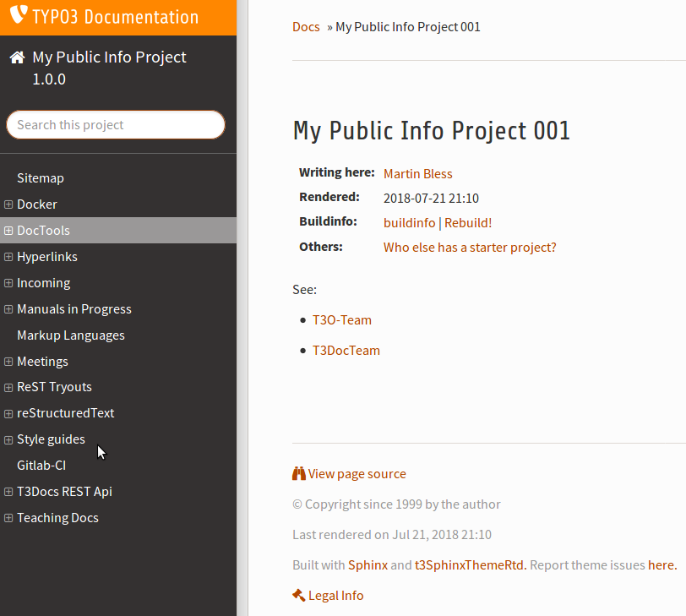Screen dimensions: 686x616
Task: Open the Martin Bless author link
Action: 418,174
